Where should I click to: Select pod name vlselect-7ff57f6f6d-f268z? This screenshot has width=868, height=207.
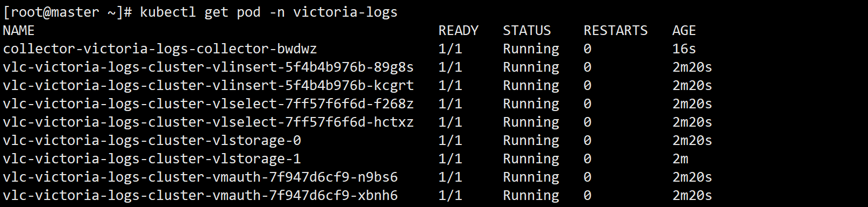pos(209,104)
